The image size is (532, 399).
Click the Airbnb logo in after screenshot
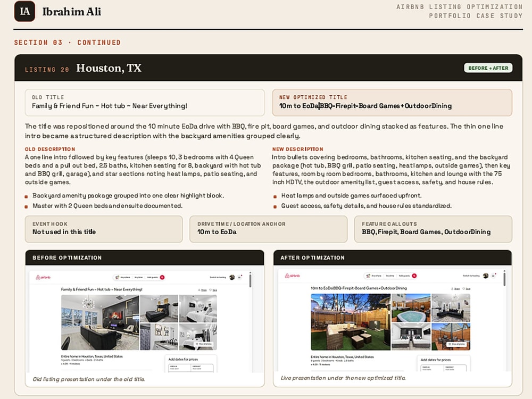[x=292, y=276]
